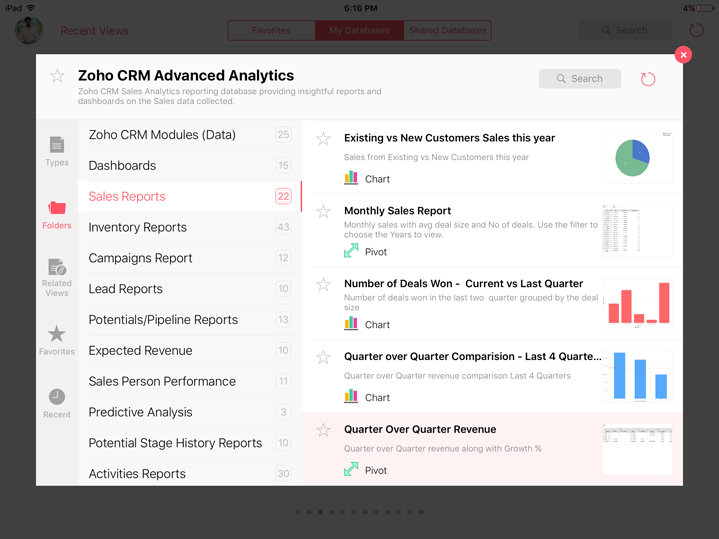Image resolution: width=719 pixels, height=539 pixels.
Task: Select the Folders sidebar icon
Action: click(x=57, y=215)
